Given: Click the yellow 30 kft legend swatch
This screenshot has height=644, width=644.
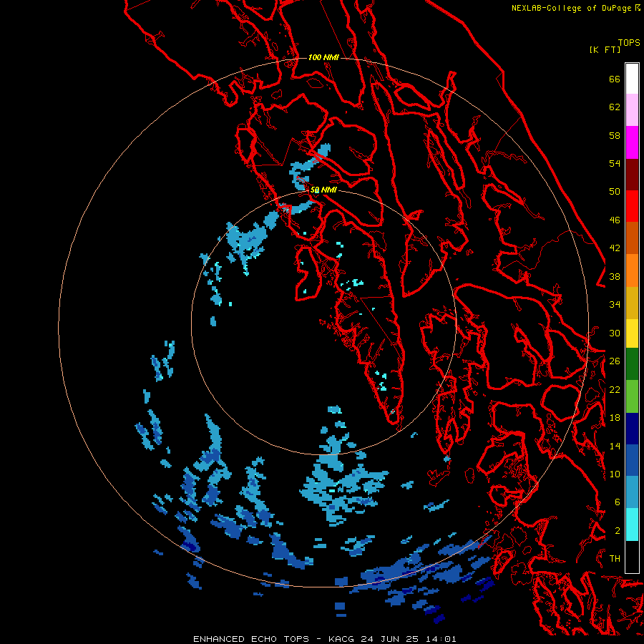Looking at the screenshot, I should coord(632,333).
